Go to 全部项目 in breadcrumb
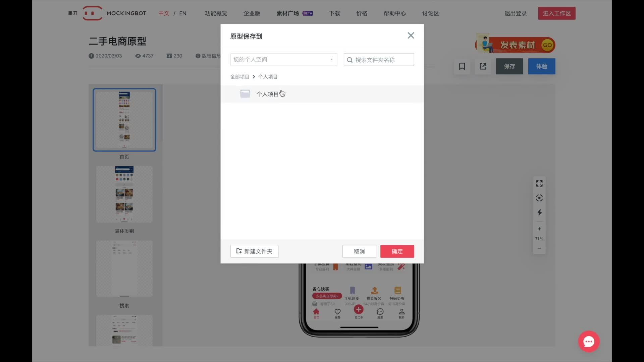This screenshot has width=644, height=362. click(239, 77)
